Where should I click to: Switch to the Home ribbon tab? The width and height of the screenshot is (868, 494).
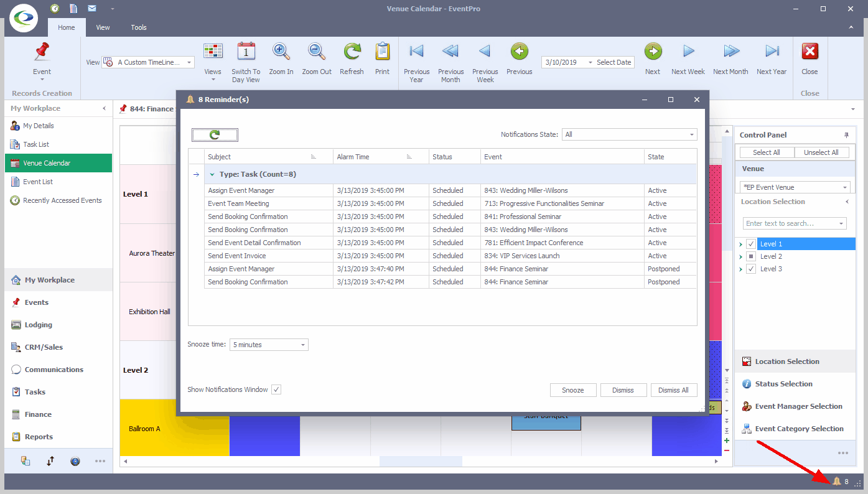click(x=66, y=27)
